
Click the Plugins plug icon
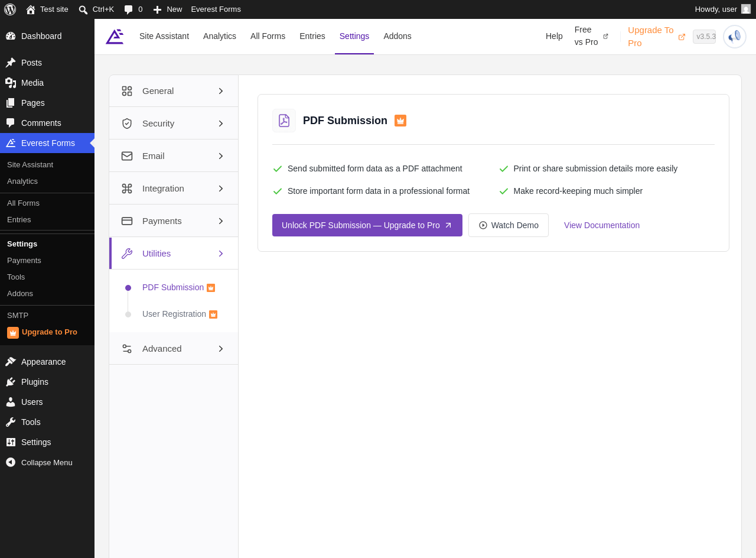11,382
